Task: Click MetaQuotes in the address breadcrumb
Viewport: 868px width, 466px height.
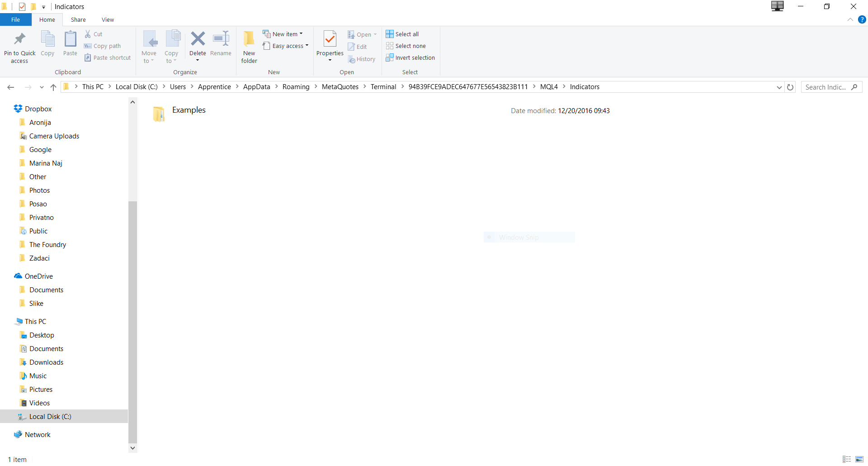Action: click(x=340, y=87)
